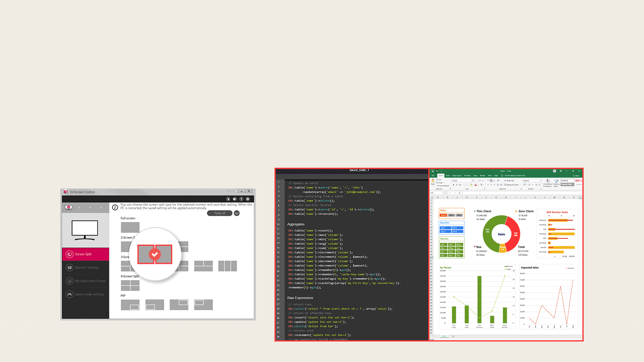This screenshot has height=362, width=644.
Task: Open the Arial font family dropdown
Action: point(472,180)
